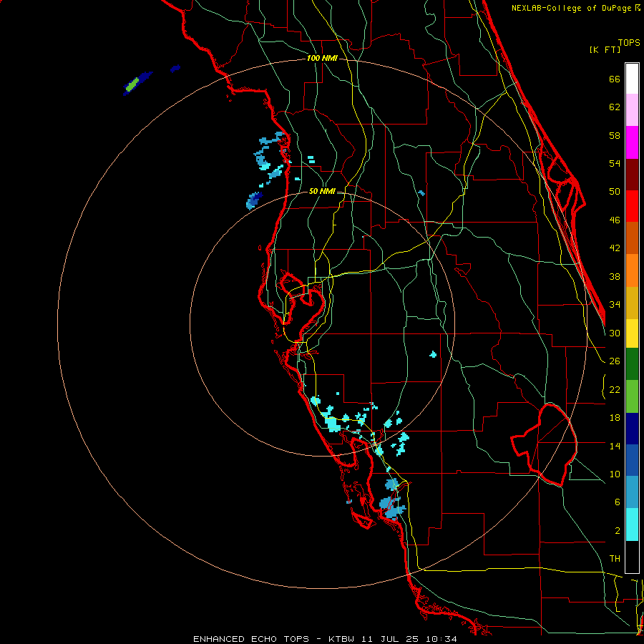Click the white swatch in the tops legend
644x644 pixels.
click(x=632, y=79)
